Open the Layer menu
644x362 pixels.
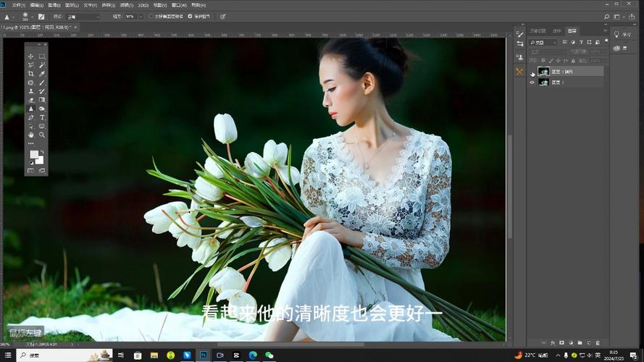point(72,5)
